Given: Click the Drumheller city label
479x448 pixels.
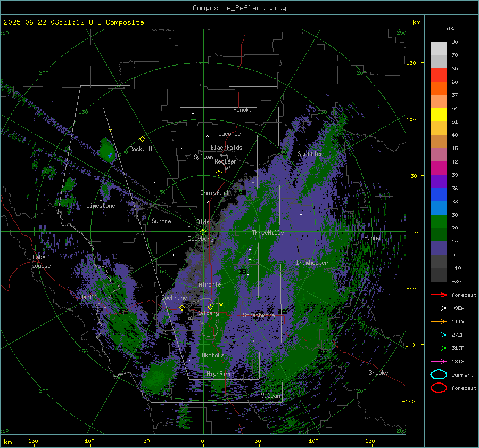Looking at the screenshot, I should pyautogui.click(x=312, y=263).
